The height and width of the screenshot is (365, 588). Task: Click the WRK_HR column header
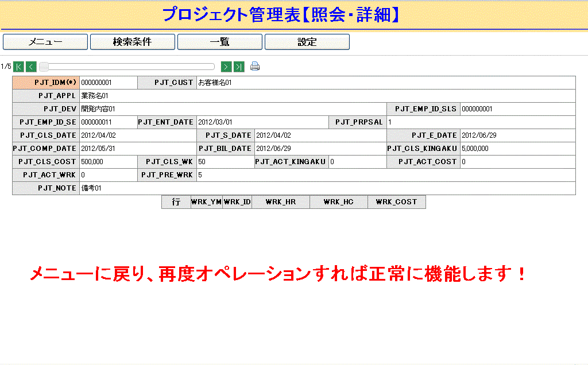[x=281, y=202]
